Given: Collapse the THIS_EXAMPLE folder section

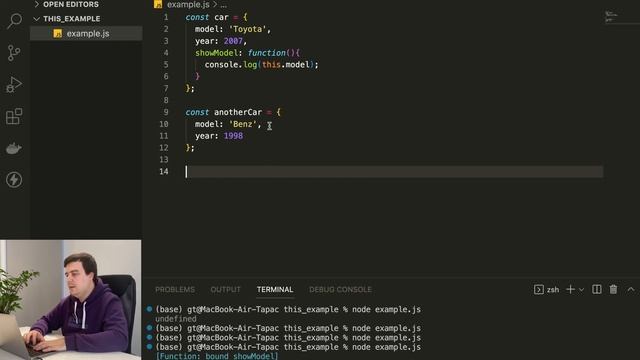Looking at the screenshot, I should pos(71,19).
